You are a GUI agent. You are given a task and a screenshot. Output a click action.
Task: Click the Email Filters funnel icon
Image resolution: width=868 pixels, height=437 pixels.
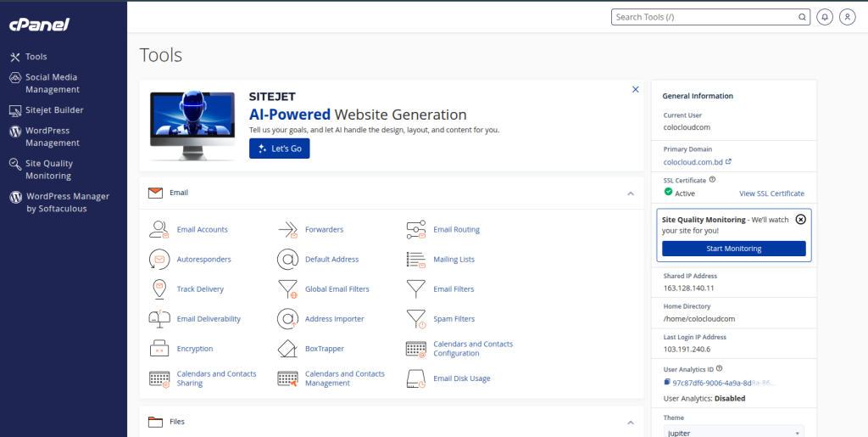click(x=415, y=289)
